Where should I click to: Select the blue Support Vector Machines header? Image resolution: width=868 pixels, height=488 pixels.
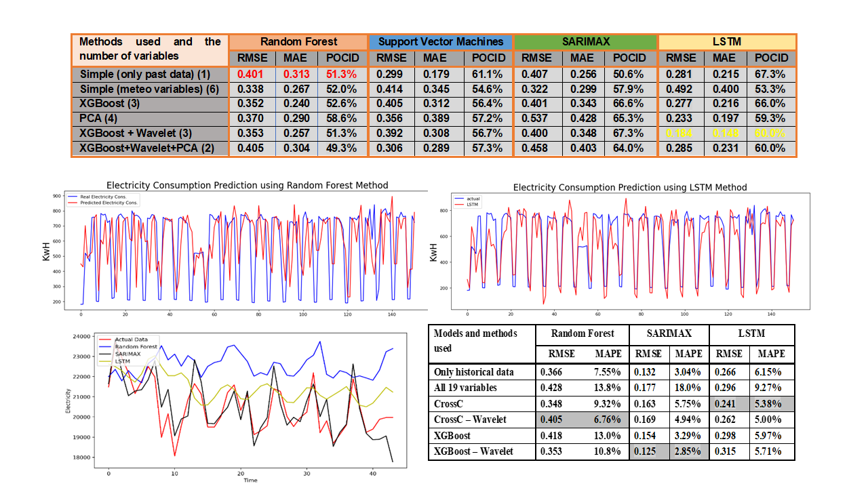click(x=440, y=41)
